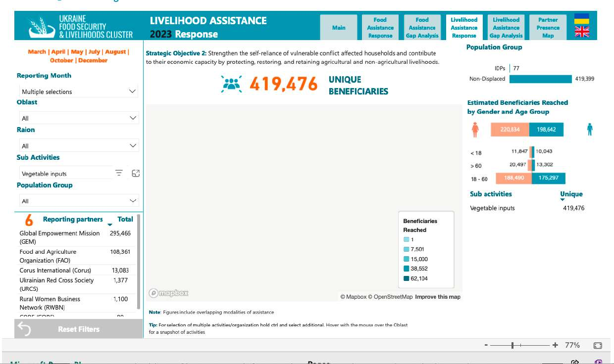The width and height of the screenshot is (614, 364).
Task: Select Rural Women Business Network (RWBN) row
Action: coord(76,303)
